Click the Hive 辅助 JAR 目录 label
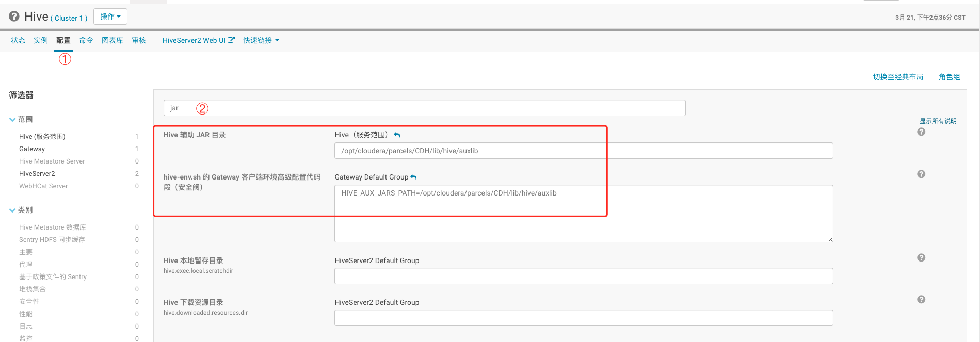The width and height of the screenshot is (980, 342). click(x=195, y=135)
